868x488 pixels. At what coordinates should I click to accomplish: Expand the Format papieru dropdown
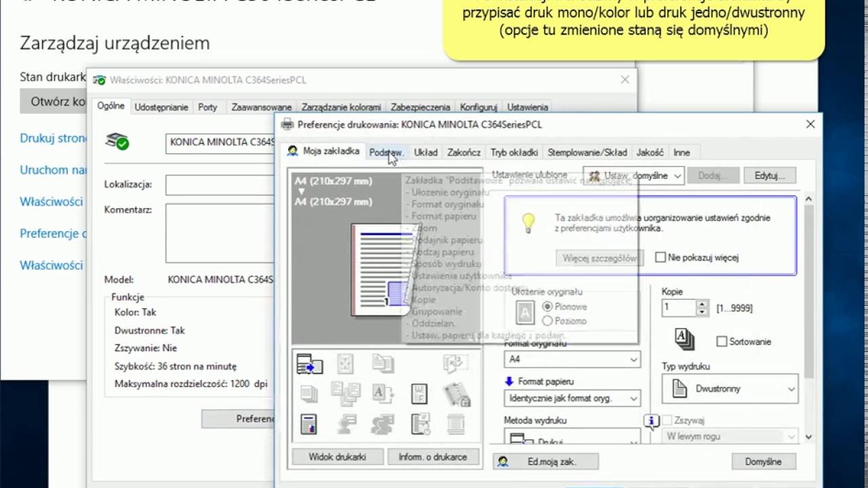(572, 399)
